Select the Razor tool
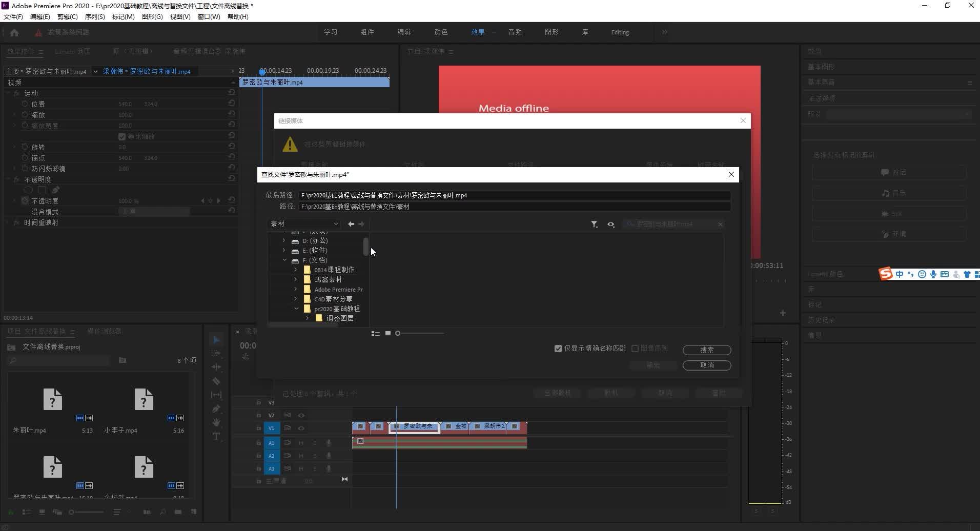 pyautogui.click(x=216, y=381)
